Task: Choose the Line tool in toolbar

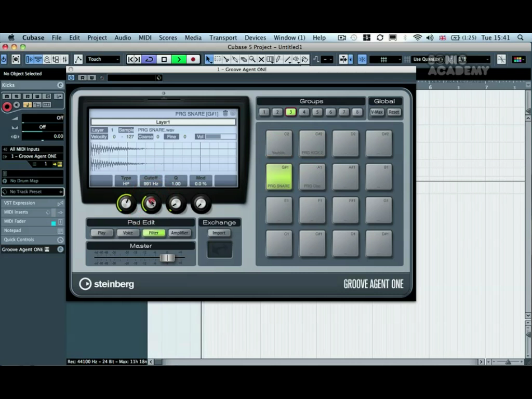Action: coord(288,59)
